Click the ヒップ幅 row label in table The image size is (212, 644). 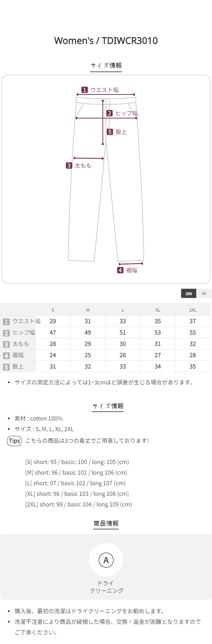pos(24,332)
